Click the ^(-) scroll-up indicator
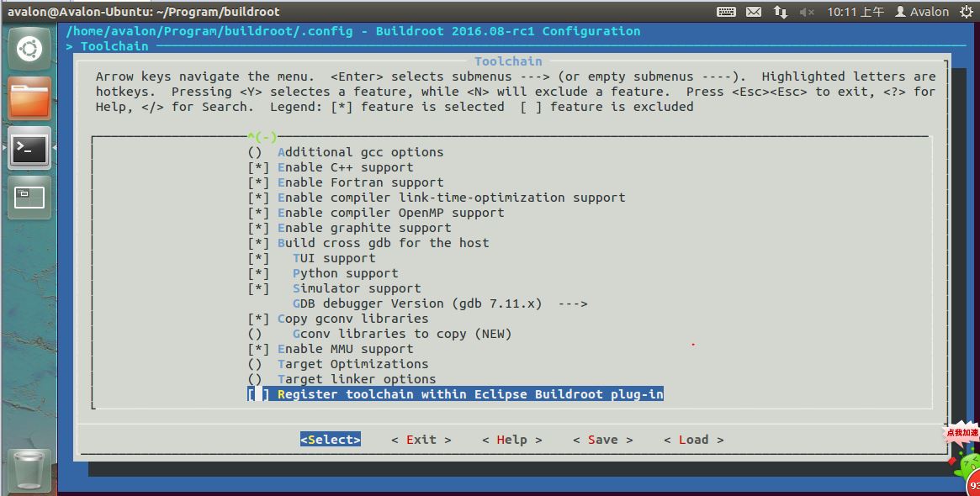This screenshot has width=980, height=496. point(262,137)
